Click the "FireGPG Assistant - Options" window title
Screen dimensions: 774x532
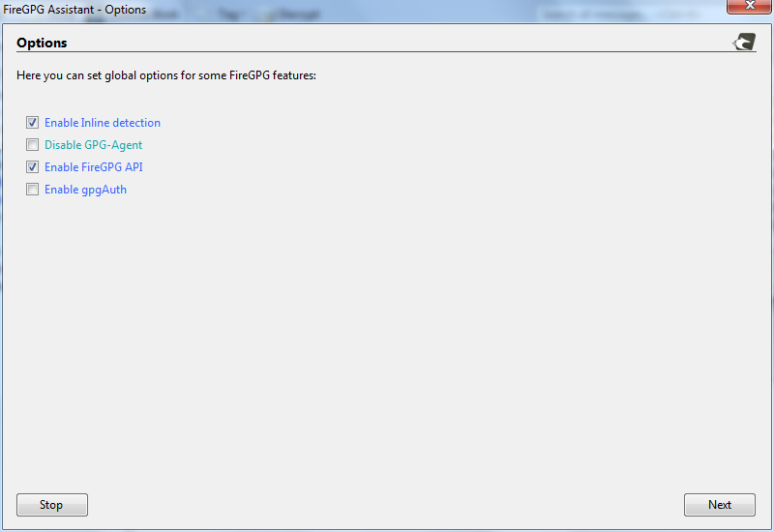click(75, 10)
